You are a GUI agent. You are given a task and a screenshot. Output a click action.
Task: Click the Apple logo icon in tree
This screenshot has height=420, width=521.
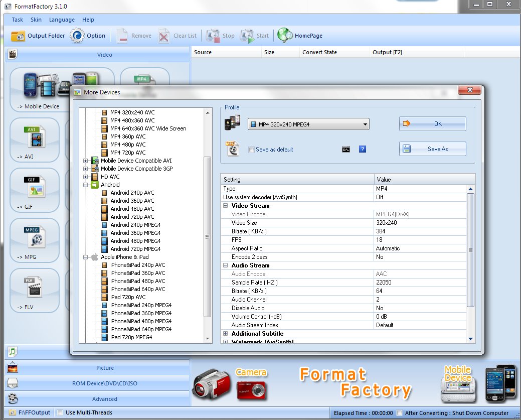coord(95,257)
